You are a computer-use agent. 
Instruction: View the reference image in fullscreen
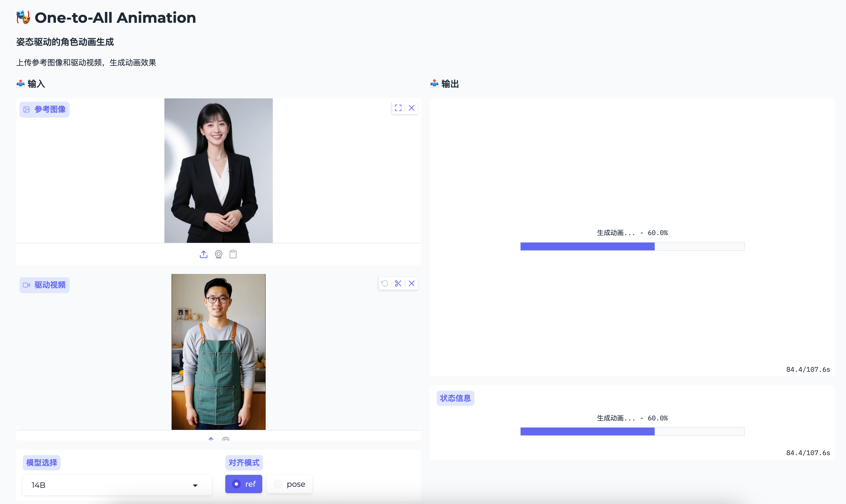click(x=398, y=108)
